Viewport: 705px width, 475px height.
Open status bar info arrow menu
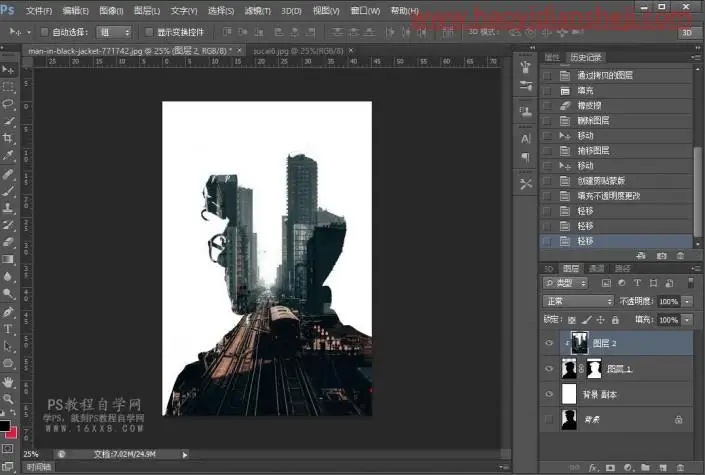click(x=185, y=455)
